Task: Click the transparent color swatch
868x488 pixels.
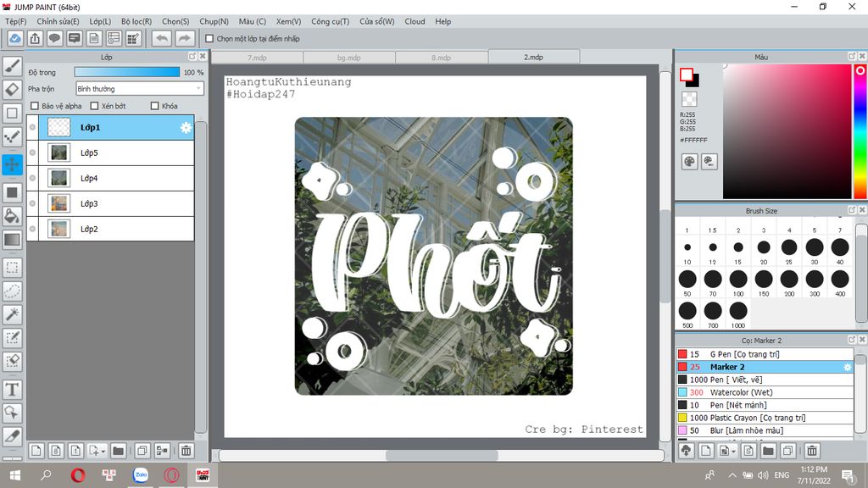Action: coord(689,99)
